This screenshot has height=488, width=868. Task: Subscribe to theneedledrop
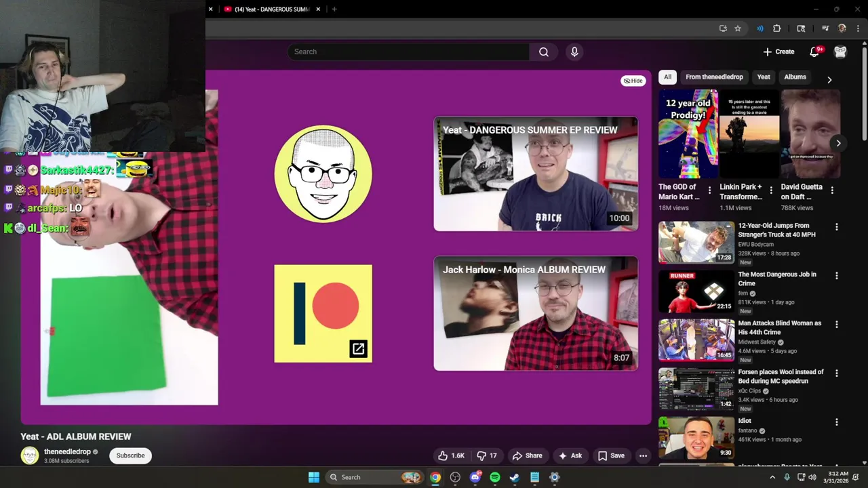click(130, 455)
